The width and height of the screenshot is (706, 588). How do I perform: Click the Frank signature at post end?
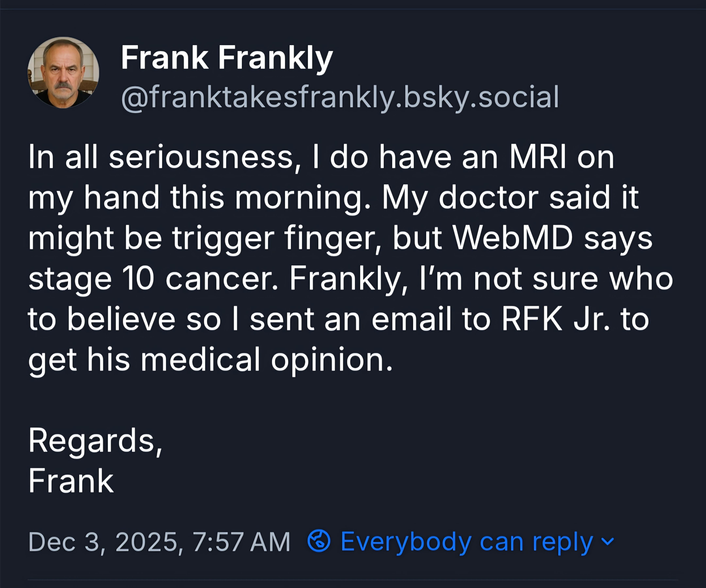click(71, 481)
